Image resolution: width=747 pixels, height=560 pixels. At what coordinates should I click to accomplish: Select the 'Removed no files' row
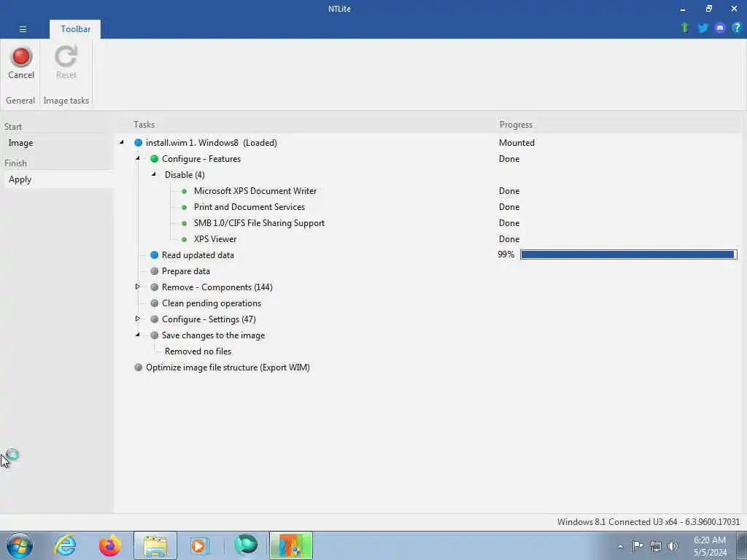(x=198, y=351)
